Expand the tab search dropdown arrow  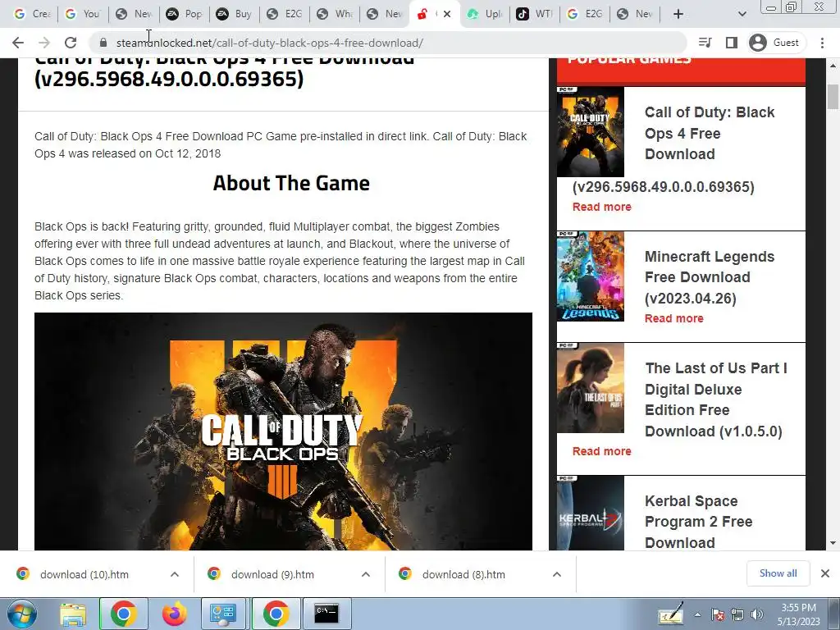click(x=742, y=14)
